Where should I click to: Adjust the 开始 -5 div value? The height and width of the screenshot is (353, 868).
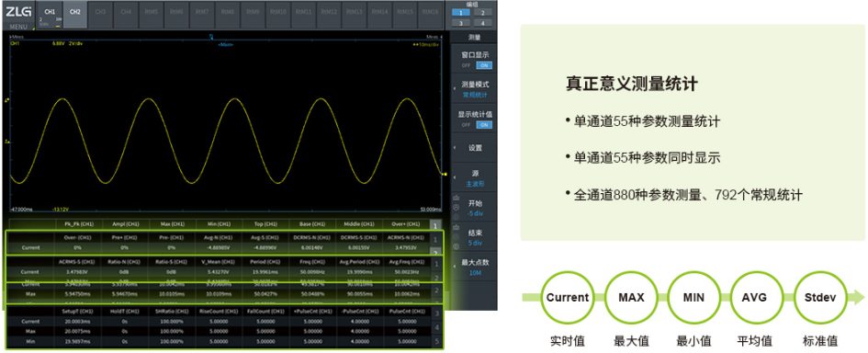click(475, 212)
